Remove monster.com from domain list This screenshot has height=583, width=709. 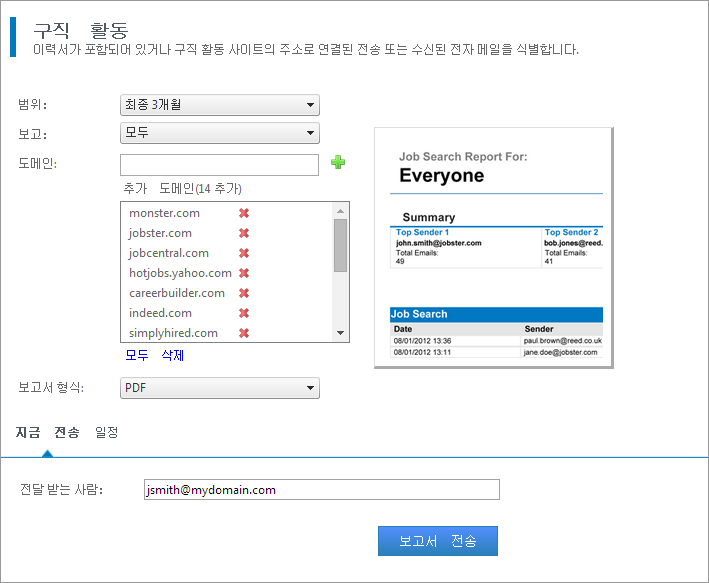coord(244,213)
